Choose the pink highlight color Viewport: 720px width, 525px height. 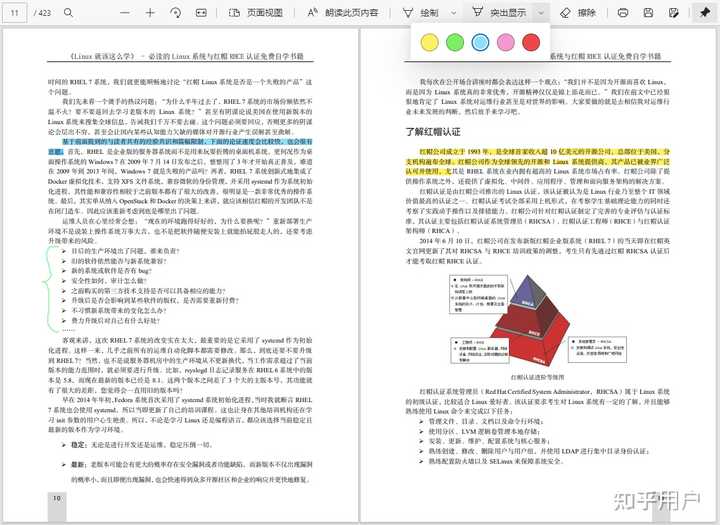point(506,42)
